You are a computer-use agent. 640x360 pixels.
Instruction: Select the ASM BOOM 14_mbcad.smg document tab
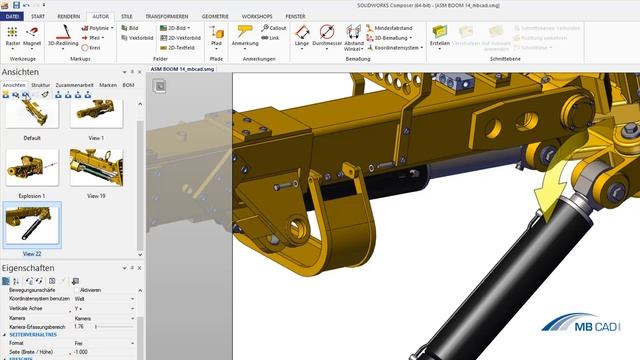[182, 69]
